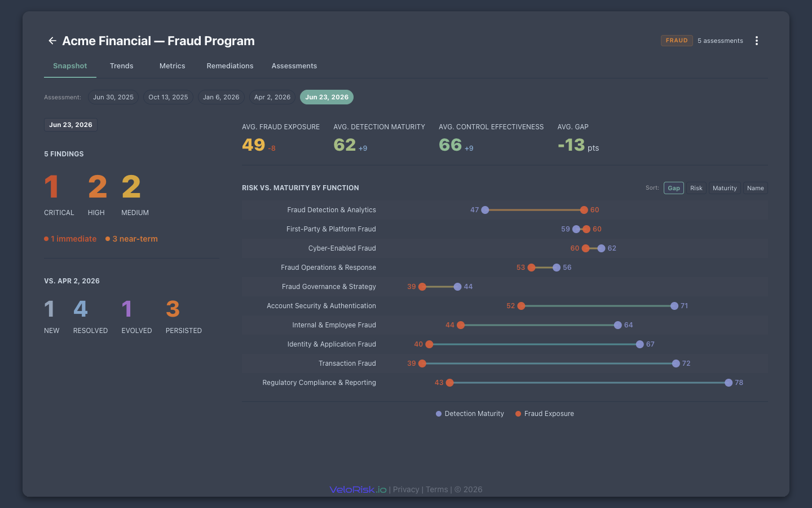
Task: Select the Internal & Employee Fraud label
Action: 334,325
